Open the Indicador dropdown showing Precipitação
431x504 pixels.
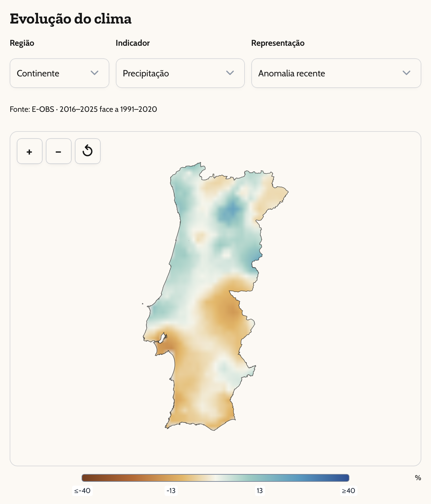(x=180, y=73)
